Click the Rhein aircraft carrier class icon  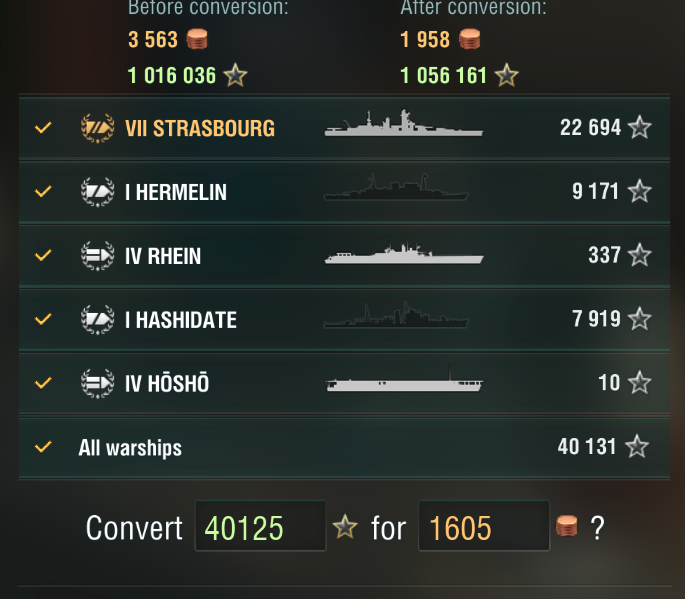(x=97, y=256)
